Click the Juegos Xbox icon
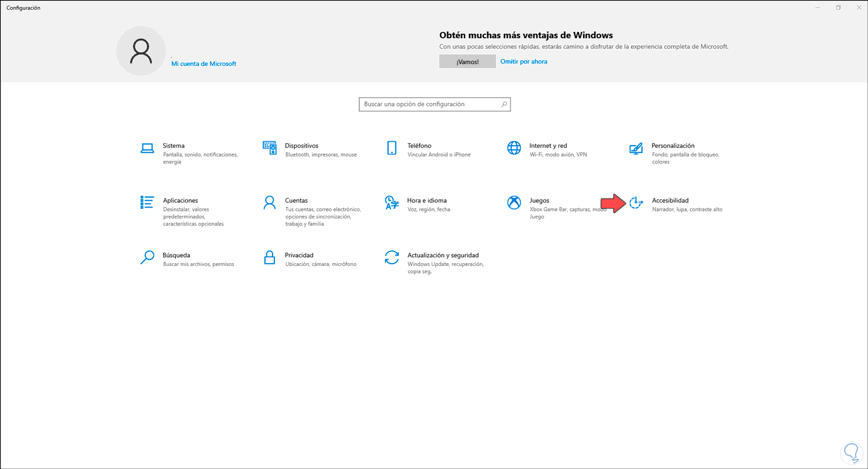Image resolution: width=868 pixels, height=469 pixels. [x=514, y=202]
